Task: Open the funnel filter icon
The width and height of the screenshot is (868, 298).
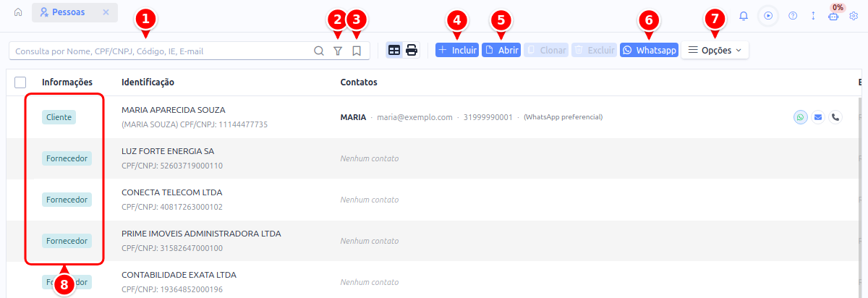Action: click(338, 51)
